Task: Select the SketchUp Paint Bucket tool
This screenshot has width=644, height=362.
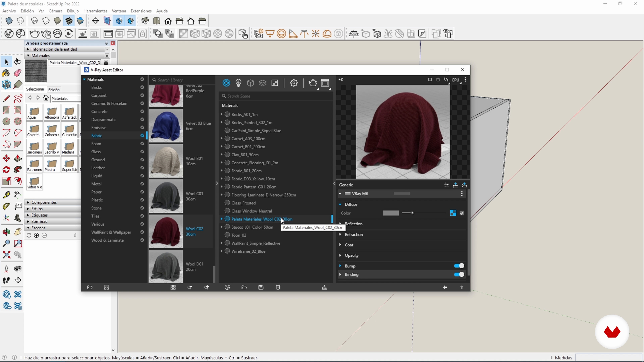Action: [6, 73]
